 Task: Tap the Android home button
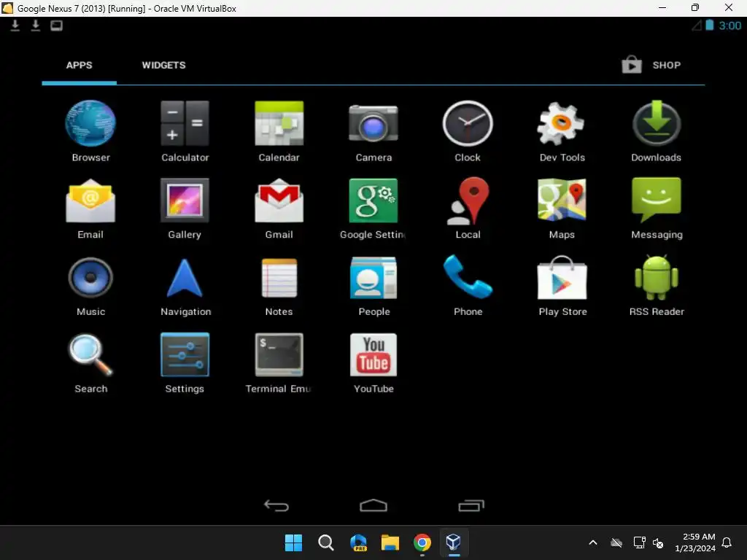tap(373, 505)
